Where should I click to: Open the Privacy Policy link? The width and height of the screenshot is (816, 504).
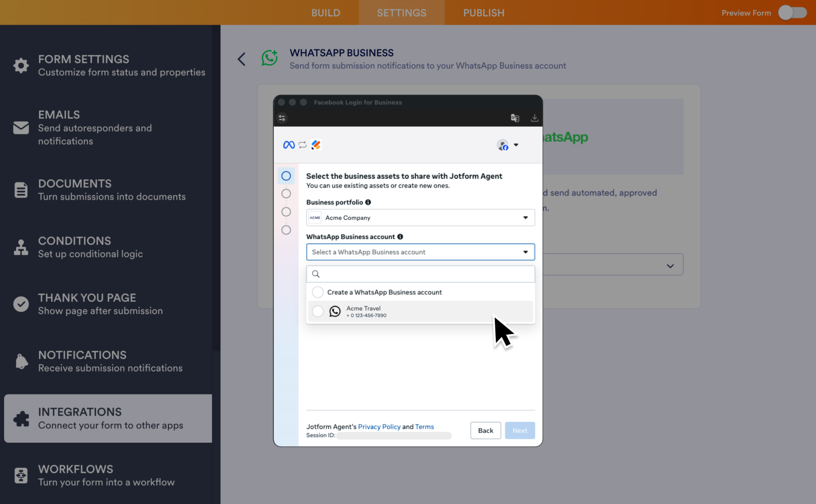[x=379, y=427]
